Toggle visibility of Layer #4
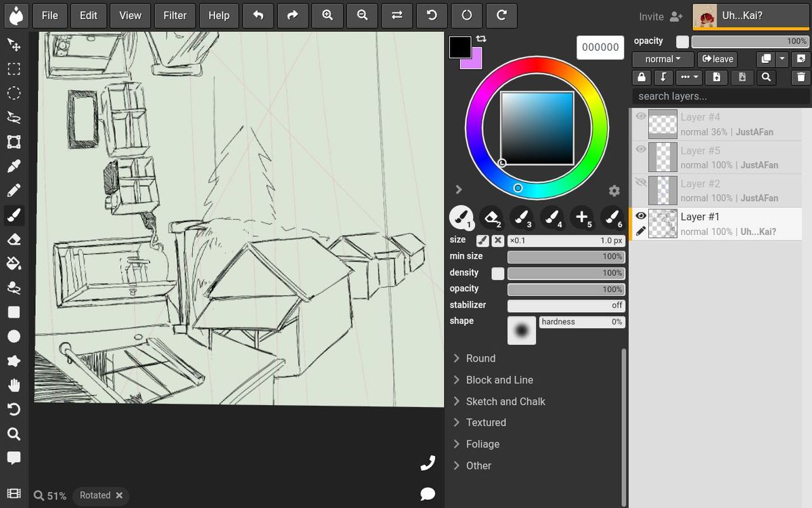 (640, 117)
